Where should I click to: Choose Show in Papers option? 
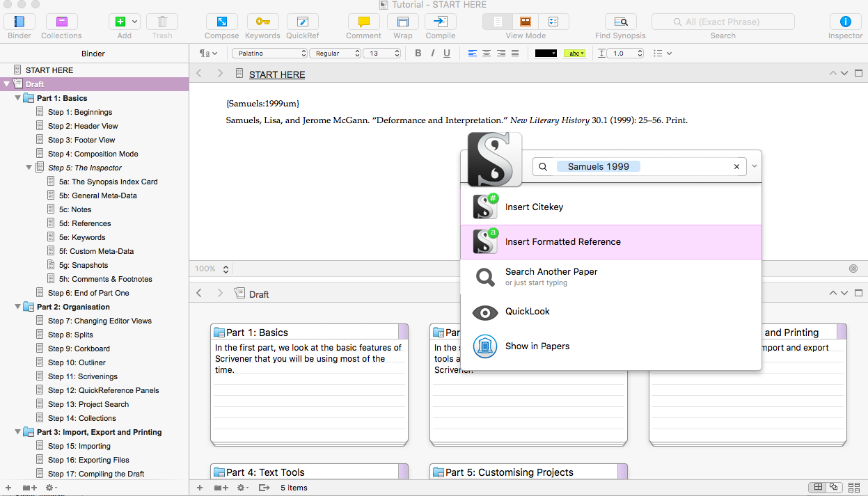(x=537, y=346)
